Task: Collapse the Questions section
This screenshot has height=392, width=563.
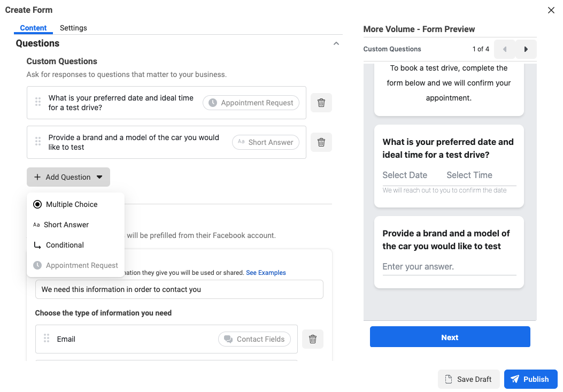Action: click(x=336, y=43)
